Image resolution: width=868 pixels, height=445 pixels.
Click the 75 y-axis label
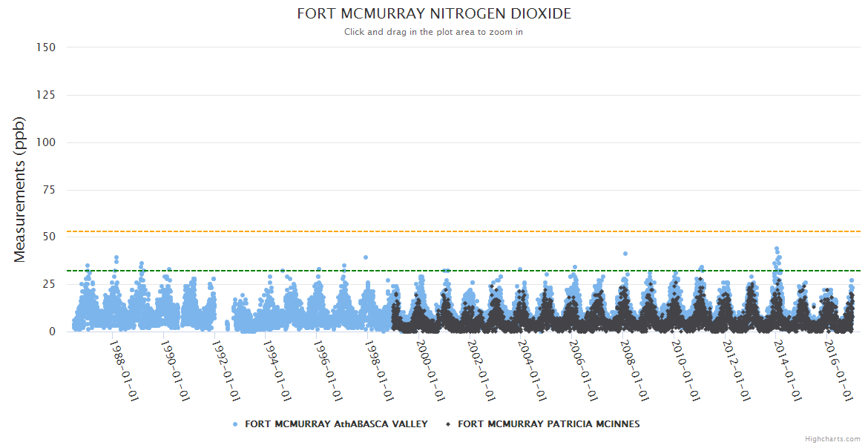(48, 190)
